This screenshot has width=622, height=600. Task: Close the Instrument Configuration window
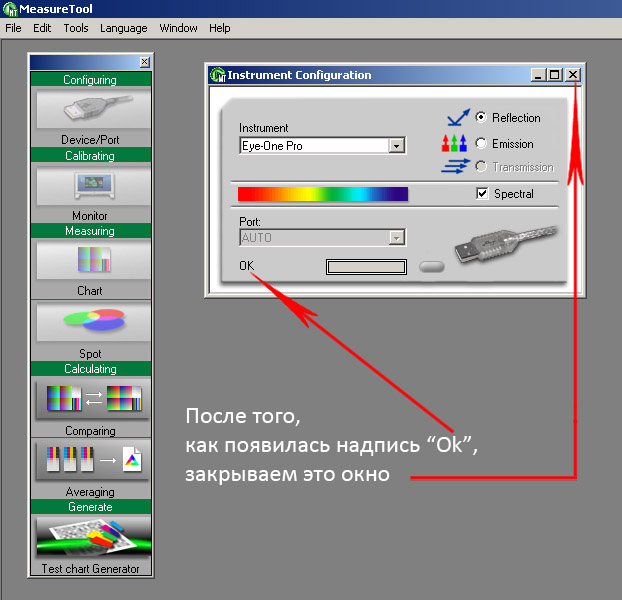(573, 75)
